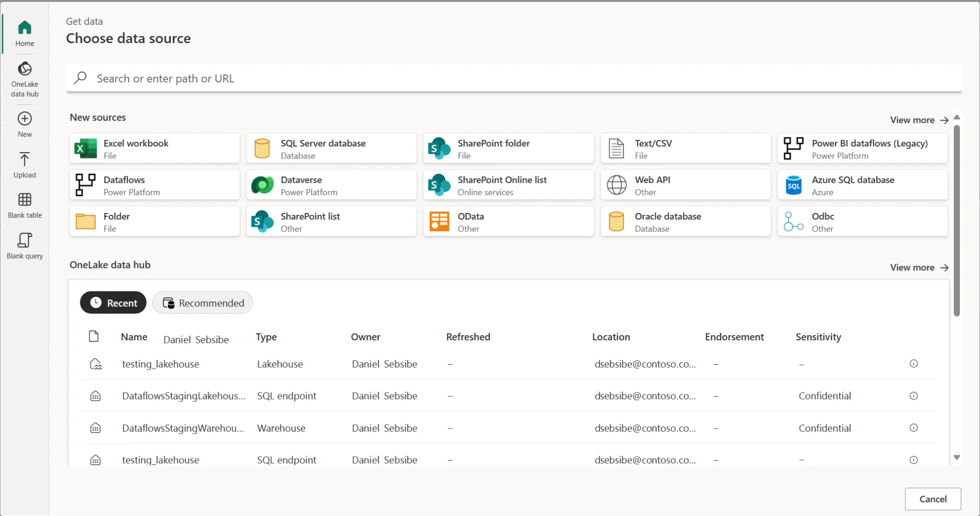
Task: Select the DataflowsStagingWarehou... row name
Action: point(183,428)
